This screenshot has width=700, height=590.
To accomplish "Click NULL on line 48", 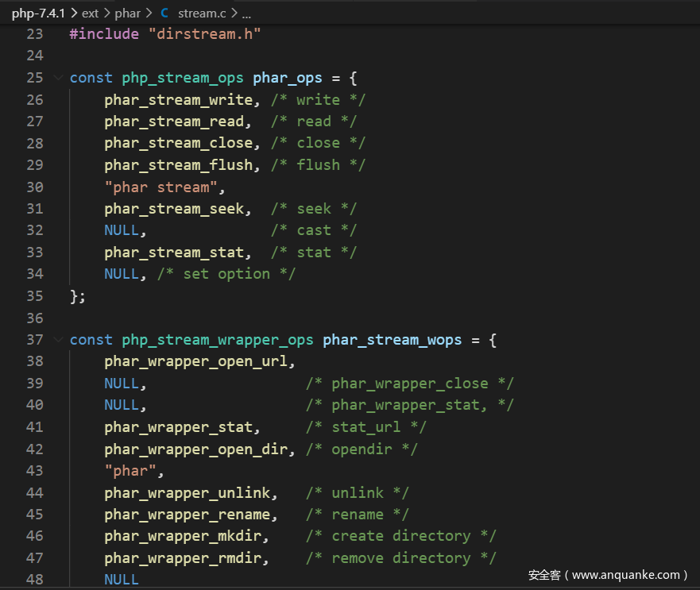I will (121, 580).
